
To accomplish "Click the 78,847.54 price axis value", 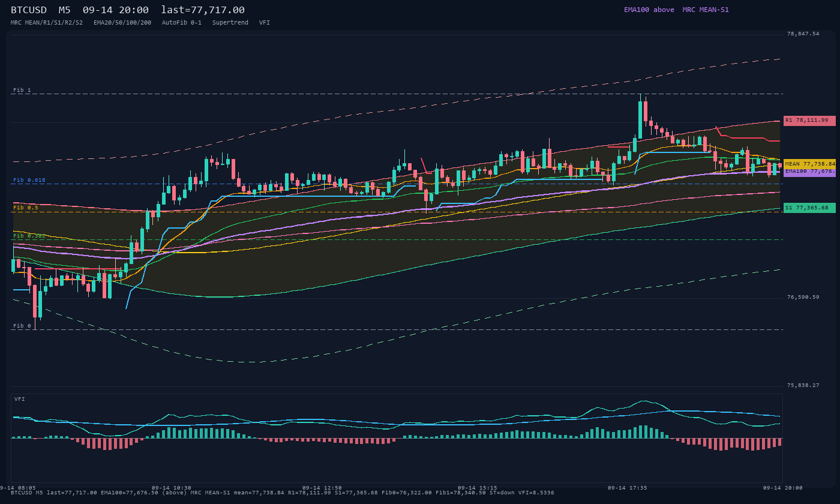I will pyautogui.click(x=803, y=34).
